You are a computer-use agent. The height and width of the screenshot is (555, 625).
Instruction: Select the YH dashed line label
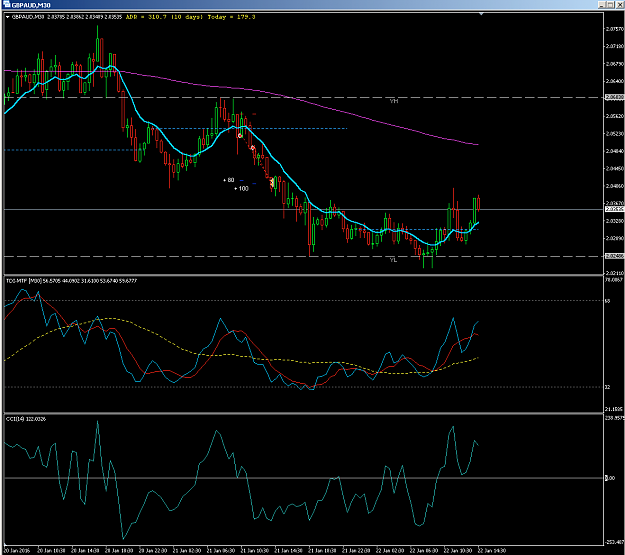(x=393, y=101)
